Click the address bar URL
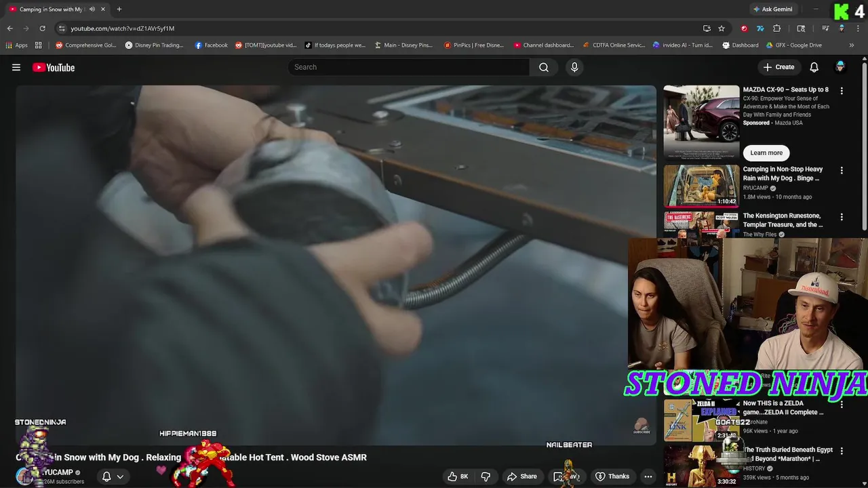The image size is (868, 488). click(123, 28)
